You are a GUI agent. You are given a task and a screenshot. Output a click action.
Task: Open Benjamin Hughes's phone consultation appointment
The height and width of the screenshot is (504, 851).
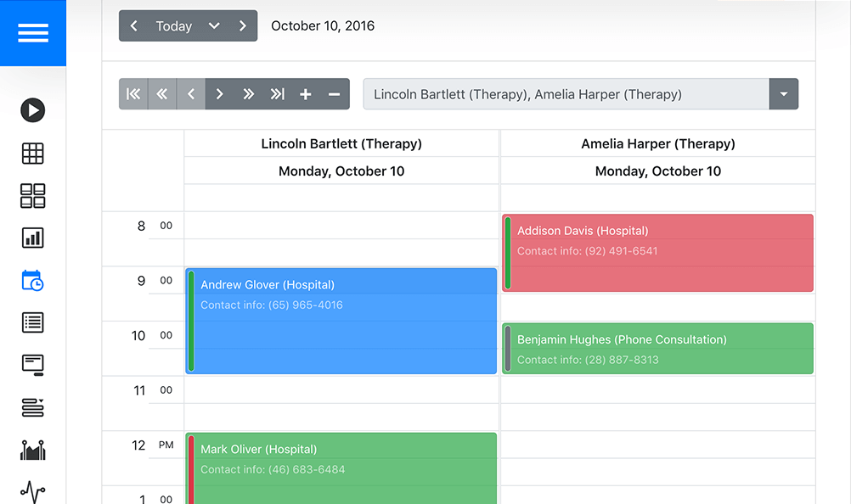(x=659, y=348)
